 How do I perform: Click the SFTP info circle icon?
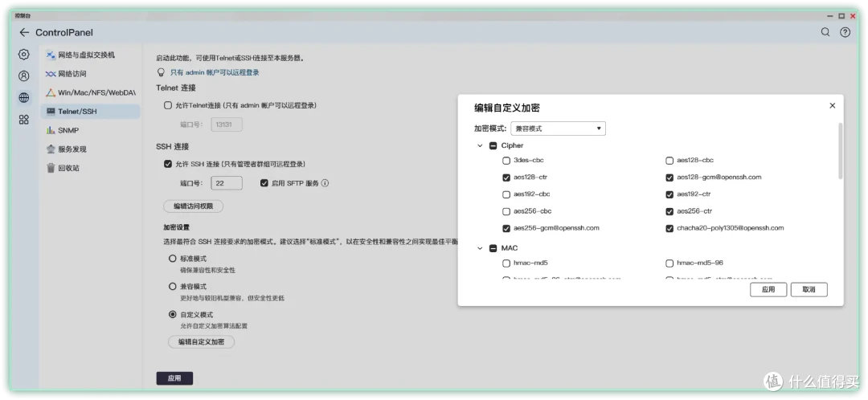point(325,183)
